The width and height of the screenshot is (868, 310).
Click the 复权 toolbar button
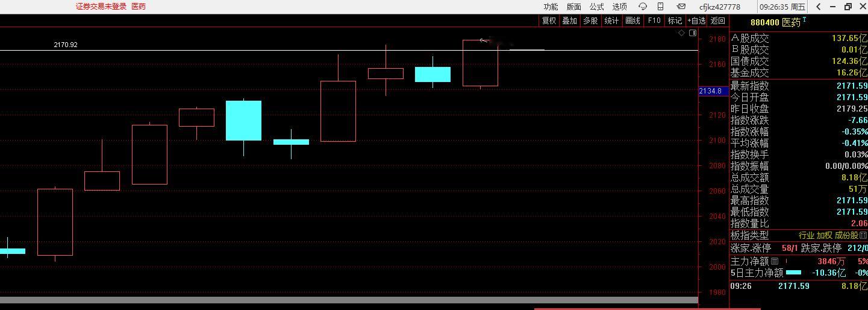point(549,21)
